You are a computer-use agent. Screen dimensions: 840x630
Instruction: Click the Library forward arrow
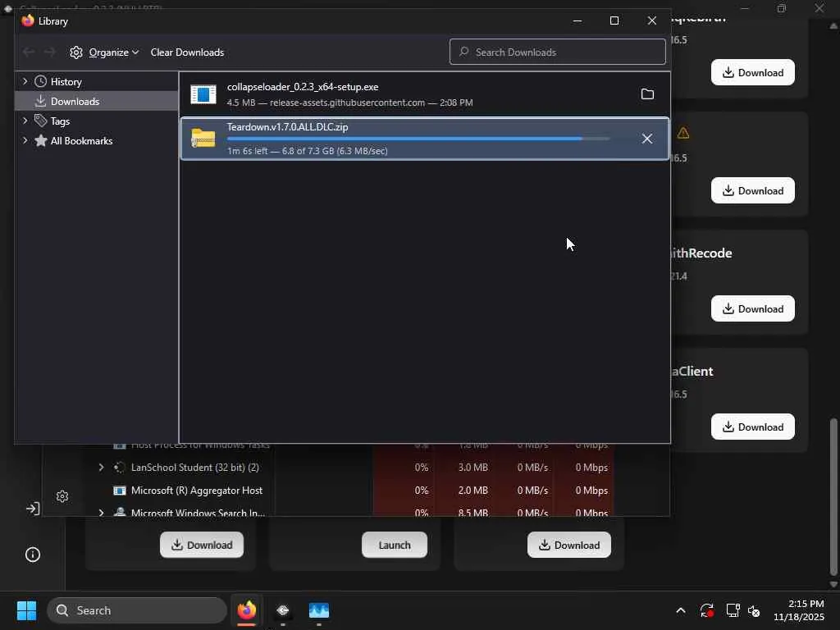pos(49,52)
